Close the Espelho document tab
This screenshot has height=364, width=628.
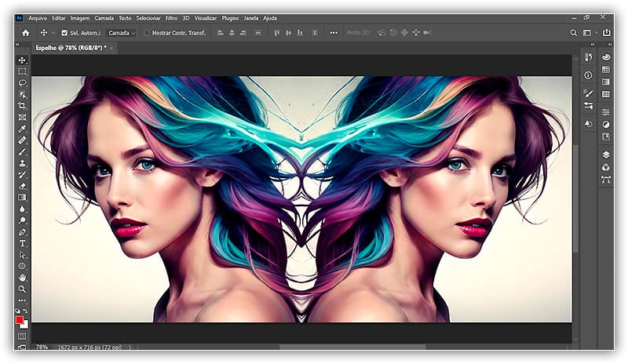click(111, 48)
